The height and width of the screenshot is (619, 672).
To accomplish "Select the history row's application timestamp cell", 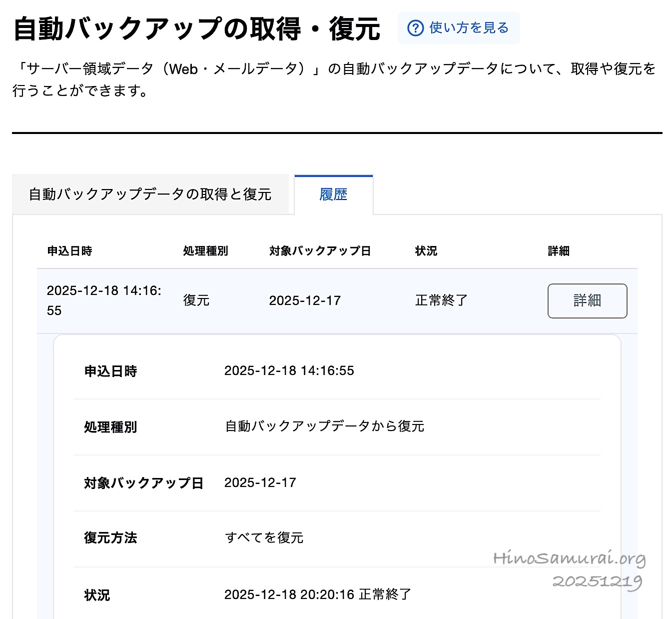I will click(103, 300).
